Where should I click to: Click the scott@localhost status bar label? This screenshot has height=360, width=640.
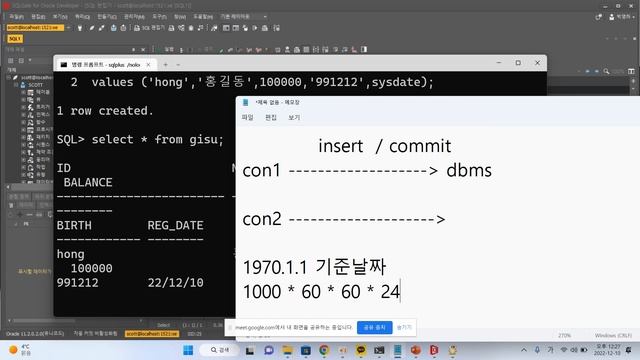point(151,334)
